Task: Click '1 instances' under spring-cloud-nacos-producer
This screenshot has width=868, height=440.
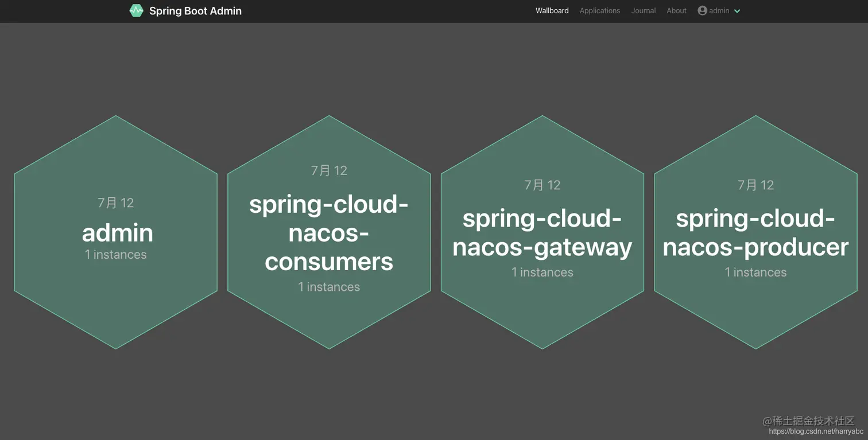Action: 755,272
